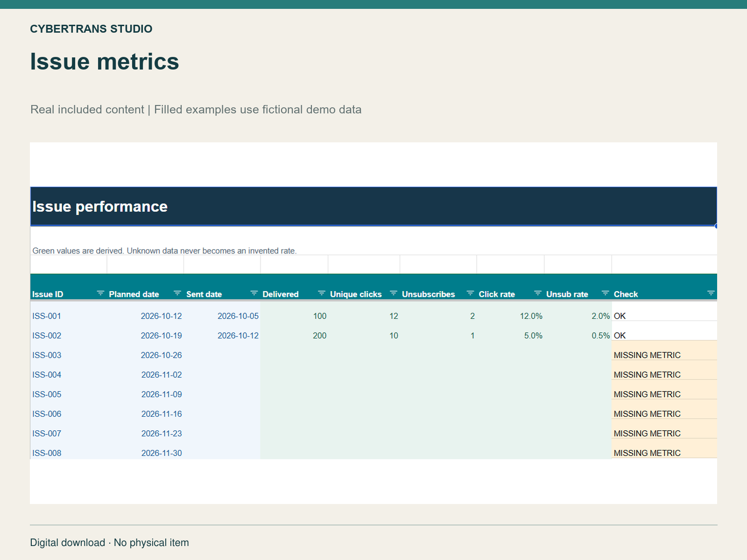
Task: Click unsub rate 2.0%
Action: (601, 316)
